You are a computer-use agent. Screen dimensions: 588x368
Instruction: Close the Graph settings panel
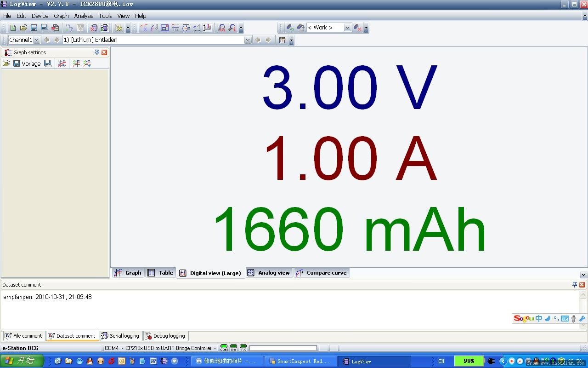pos(104,52)
